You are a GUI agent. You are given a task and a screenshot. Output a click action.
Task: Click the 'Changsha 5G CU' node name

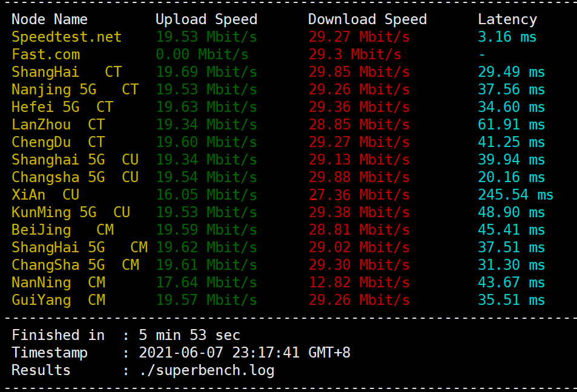[x=75, y=177]
